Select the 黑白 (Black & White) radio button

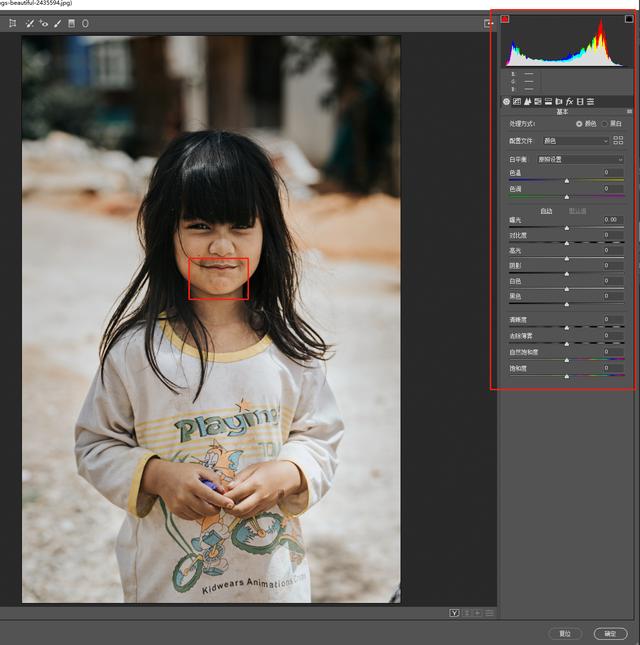(x=605, y=123)
